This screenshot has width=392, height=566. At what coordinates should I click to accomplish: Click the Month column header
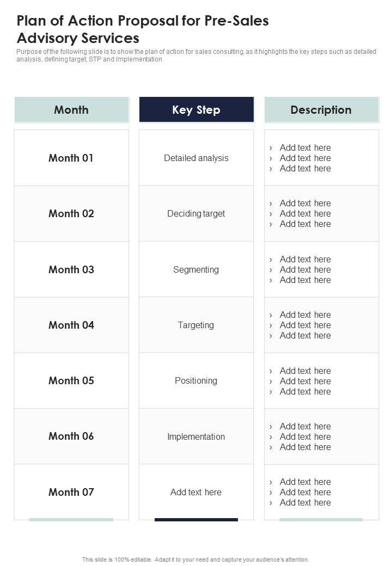pos(71,110)
